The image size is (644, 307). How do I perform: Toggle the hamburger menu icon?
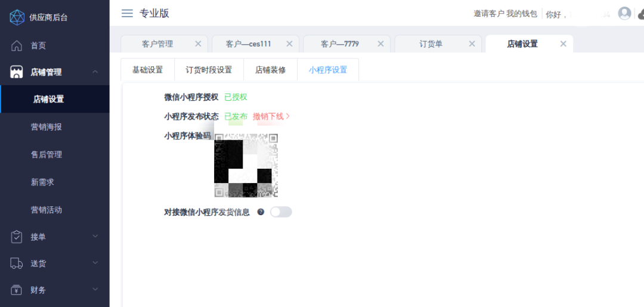pos(128,13)
